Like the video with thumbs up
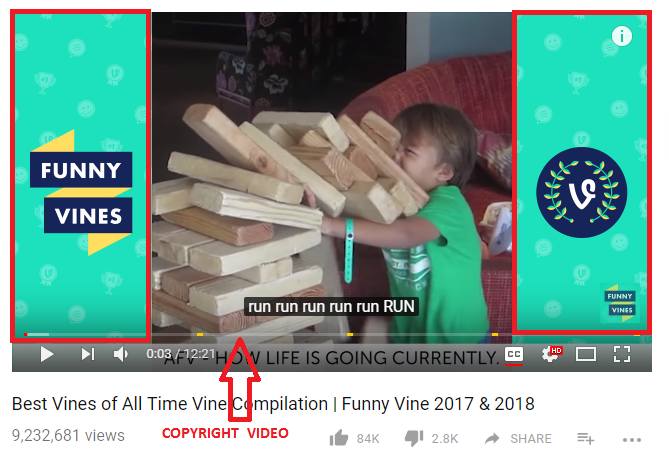This screenshot has width=669, height=458. [339, 438]
